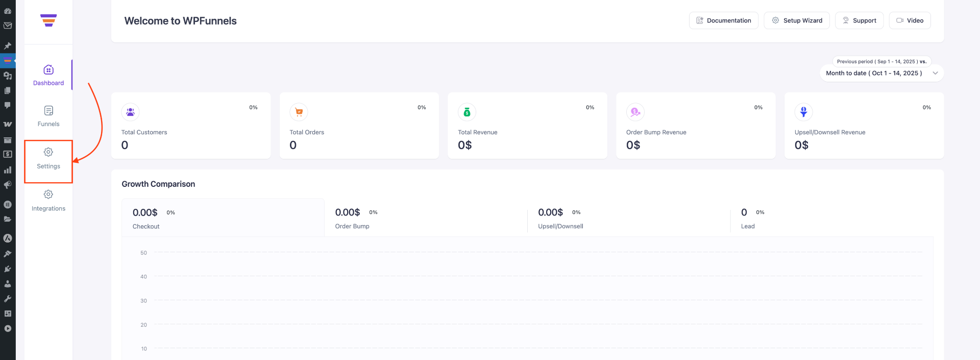Open Elementor icon in admin sidebar

[x=8, y=204]
